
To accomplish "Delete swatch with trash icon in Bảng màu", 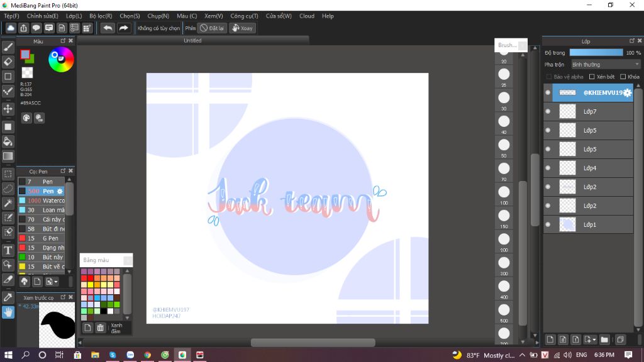I will click(100, 327).
